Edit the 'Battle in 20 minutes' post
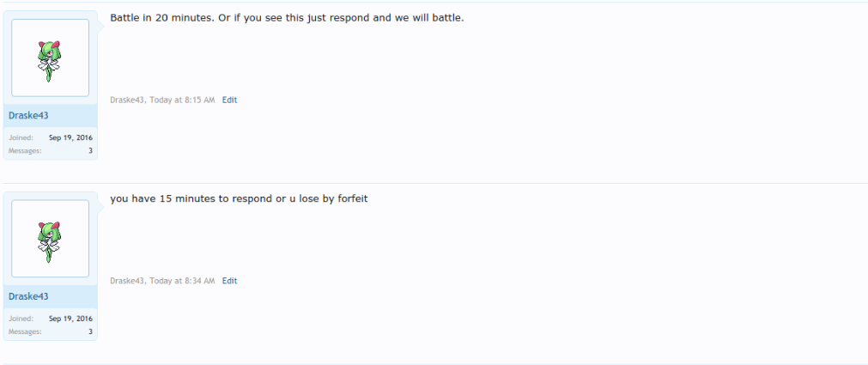Screen dimensions: 868x365 pyautogui.click(x=230, y=100)
